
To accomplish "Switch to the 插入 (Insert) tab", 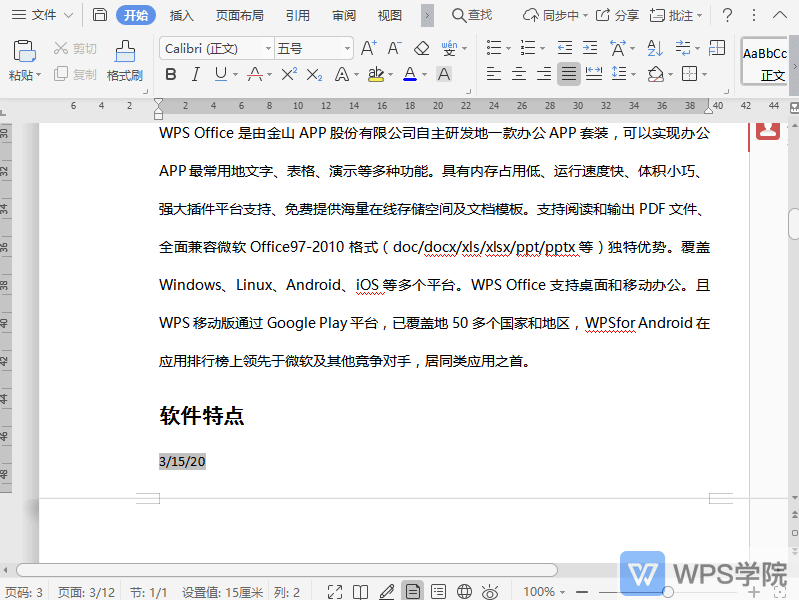I will point(182,15).
